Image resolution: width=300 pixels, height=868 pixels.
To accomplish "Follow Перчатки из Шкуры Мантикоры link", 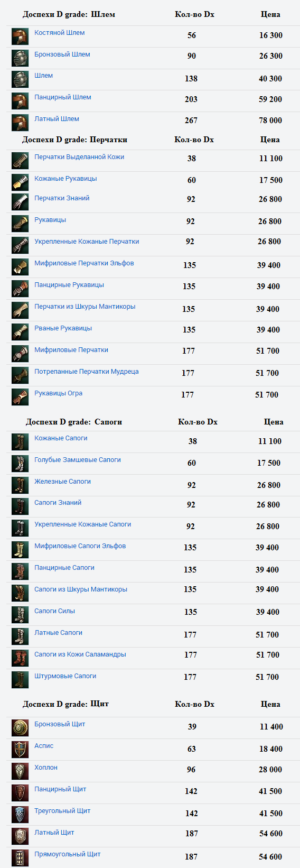I will coord(85,307).
